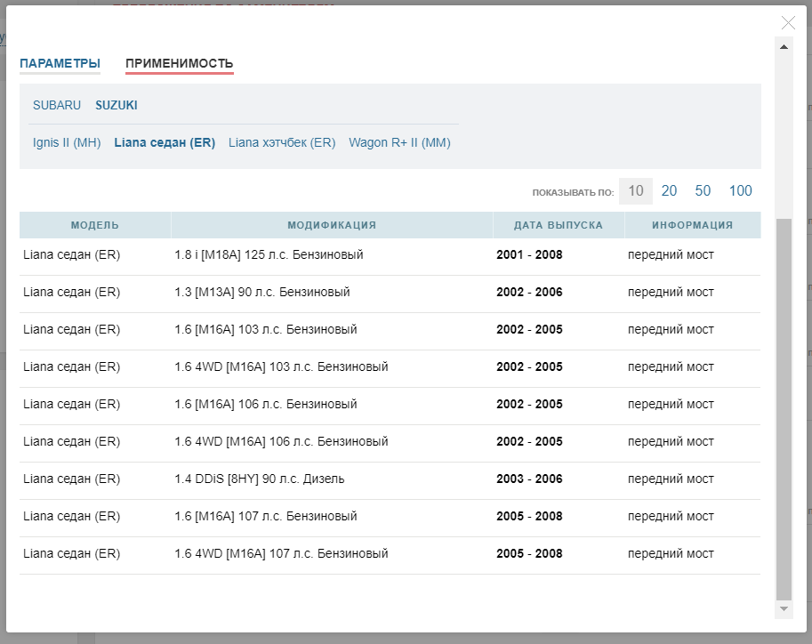
Task: Select Liana седан (ER) model link
Action: click(x=165, y=142)
